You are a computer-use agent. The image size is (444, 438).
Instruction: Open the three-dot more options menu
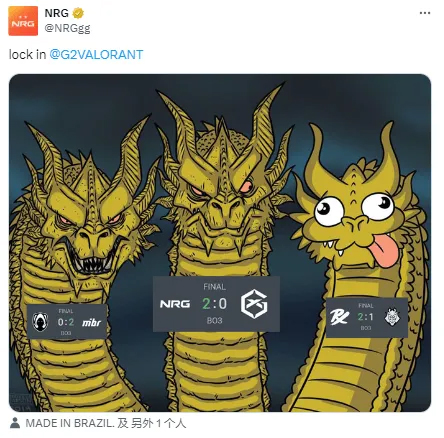pyautogui.click(x=425, y=13)
